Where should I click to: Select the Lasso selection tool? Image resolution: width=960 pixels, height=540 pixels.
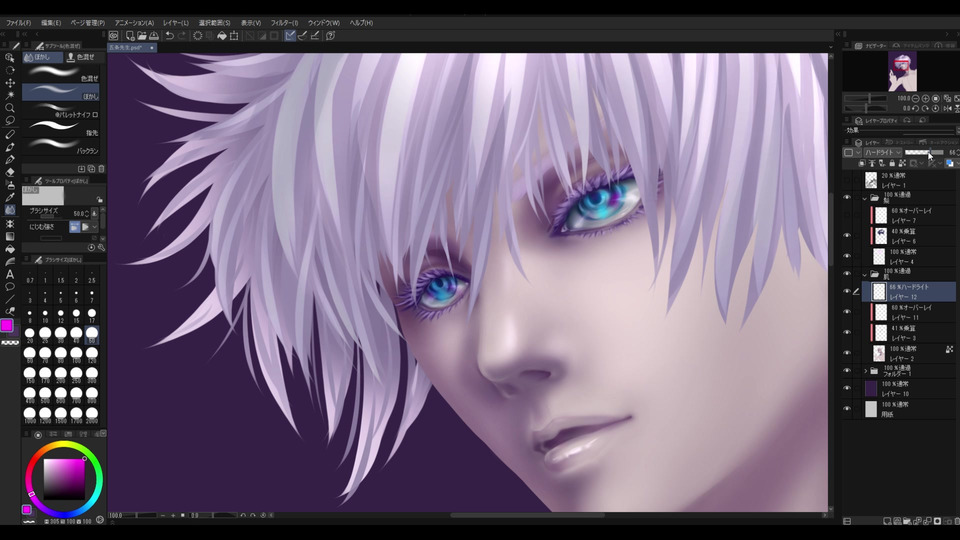pyautogui.click(x=10, y=121)
